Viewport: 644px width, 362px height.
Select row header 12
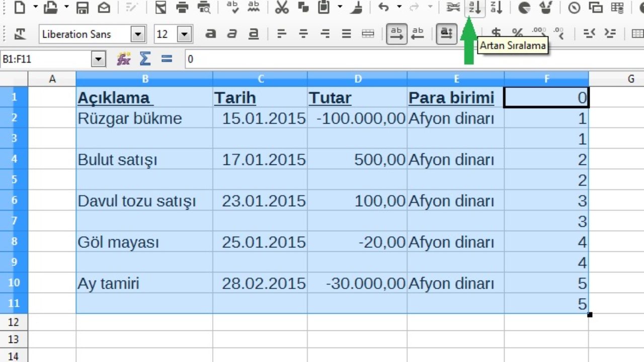click(x=14, y=322)
